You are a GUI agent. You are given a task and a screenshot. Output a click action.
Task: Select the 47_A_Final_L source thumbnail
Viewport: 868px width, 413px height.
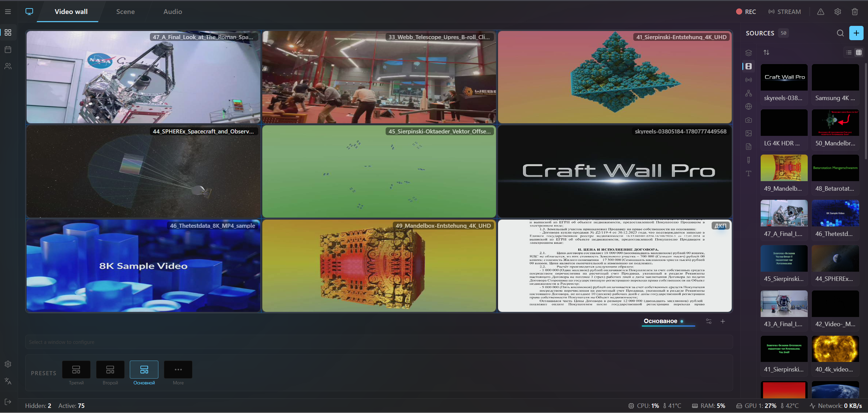784,213
